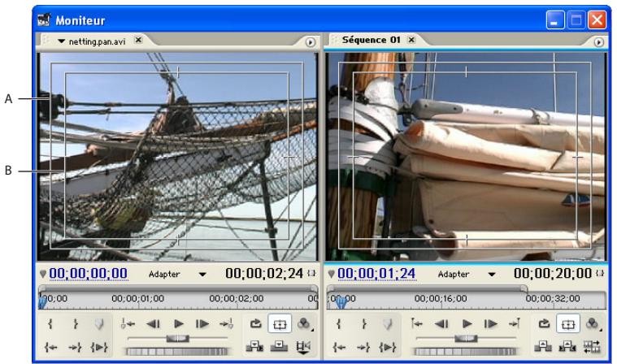Click the source monitor jog disk

click(176, 351)
